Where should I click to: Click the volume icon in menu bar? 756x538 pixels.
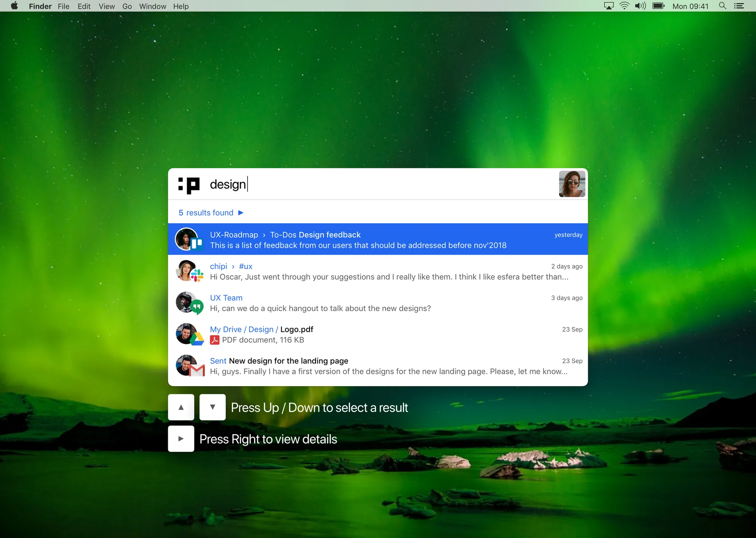tap(640, 6)
